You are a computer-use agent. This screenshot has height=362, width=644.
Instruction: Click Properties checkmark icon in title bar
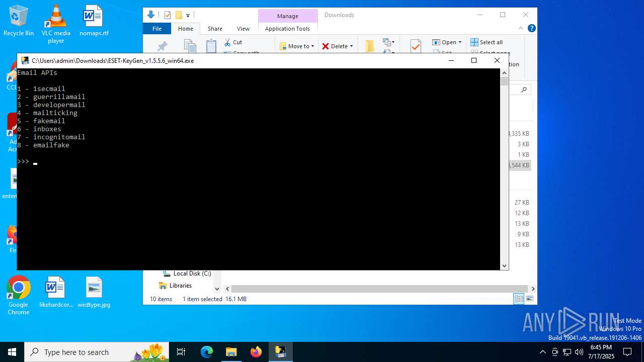point(168,15)
